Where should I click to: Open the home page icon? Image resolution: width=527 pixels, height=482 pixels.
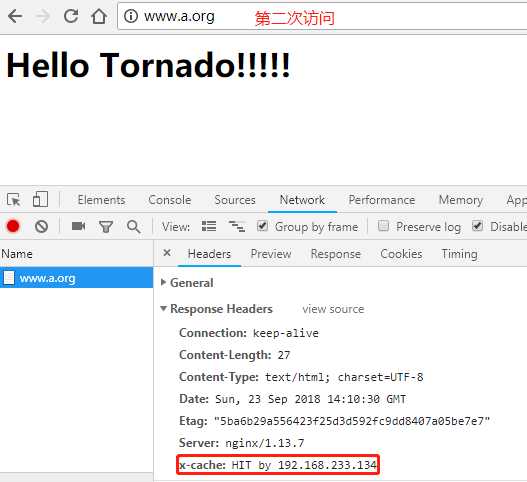point(99,16)
